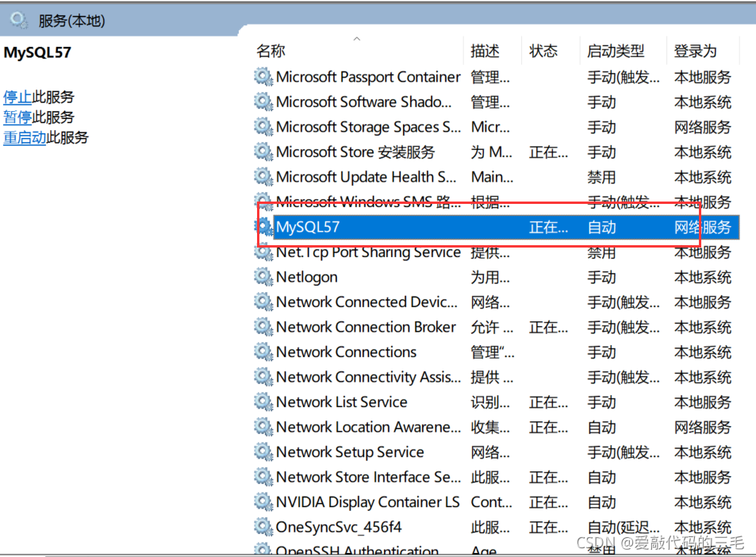The height and width of the screenshot is (557, 756).
Task: Click gear icon of Network List Service
Action: pyautogui.click(x=263, y=401)
